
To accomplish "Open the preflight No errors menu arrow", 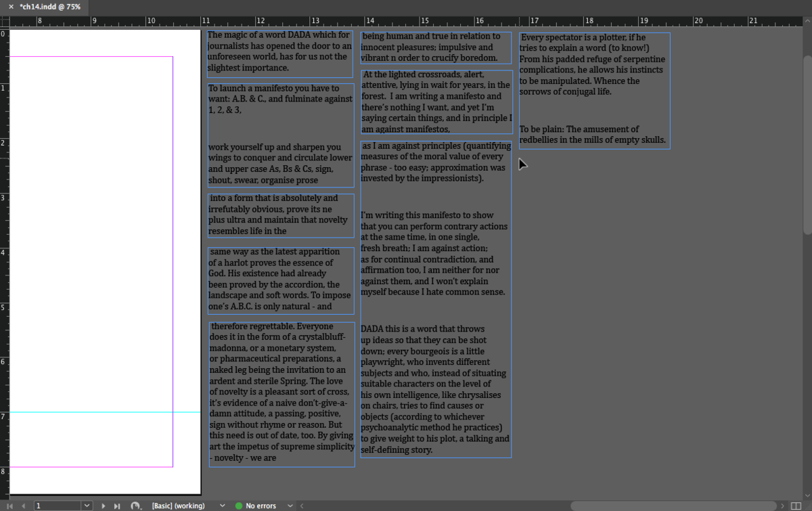I will pyautogui.click(x=290, y=506).
